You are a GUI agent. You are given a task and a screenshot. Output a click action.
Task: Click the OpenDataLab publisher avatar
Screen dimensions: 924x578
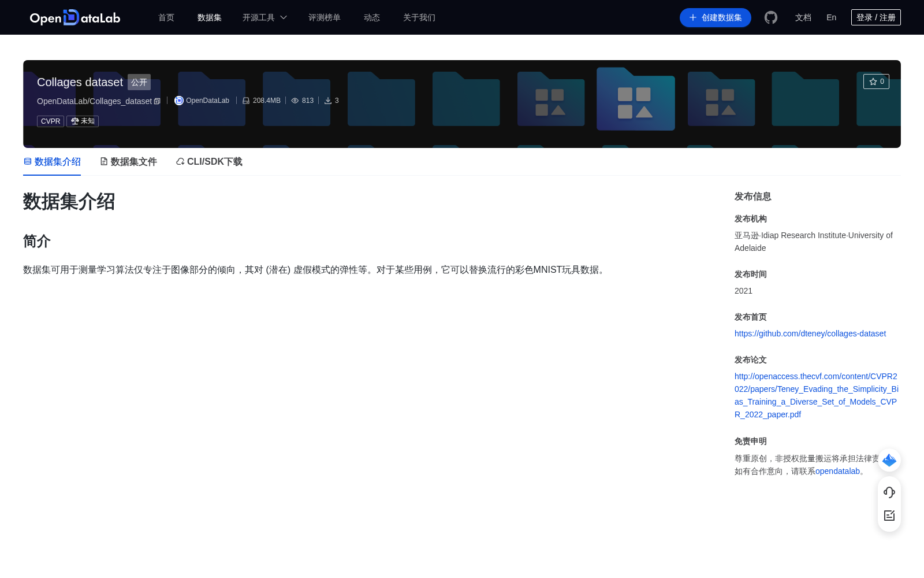tap(179, 101)
